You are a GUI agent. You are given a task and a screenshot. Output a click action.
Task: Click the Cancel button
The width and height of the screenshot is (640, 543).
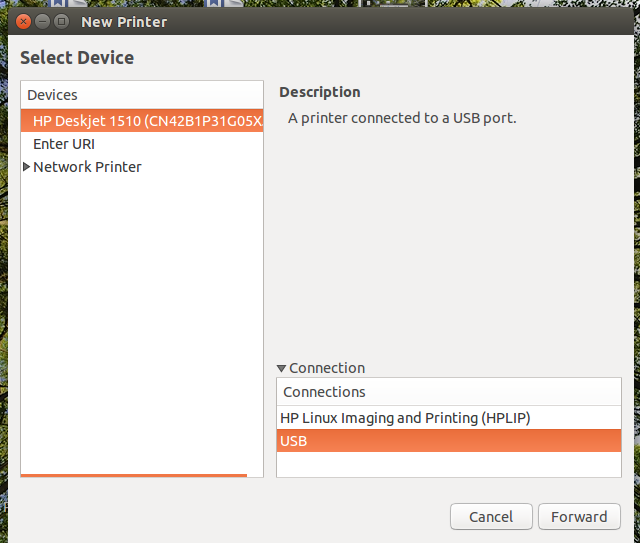491,516
